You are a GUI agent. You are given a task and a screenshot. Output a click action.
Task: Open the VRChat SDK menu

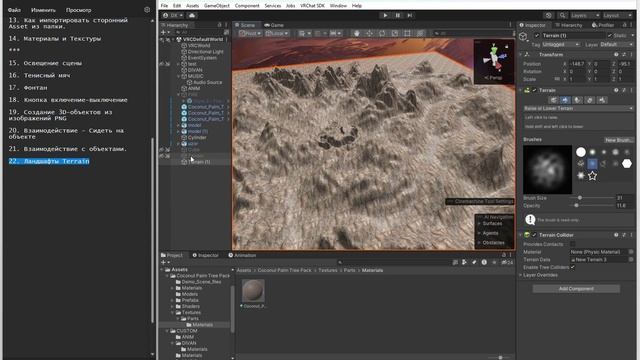click(312, 6)
